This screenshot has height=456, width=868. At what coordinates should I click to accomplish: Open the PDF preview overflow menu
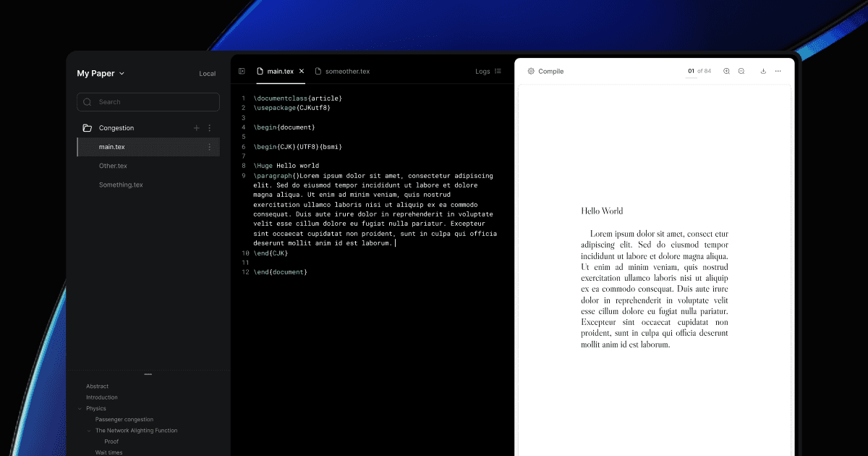pos(779,71)
